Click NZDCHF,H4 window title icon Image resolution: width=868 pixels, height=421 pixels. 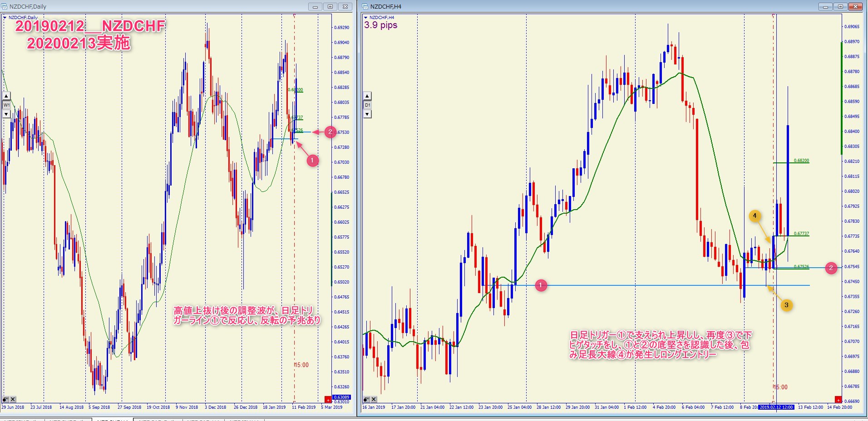(x=365, y=6)
